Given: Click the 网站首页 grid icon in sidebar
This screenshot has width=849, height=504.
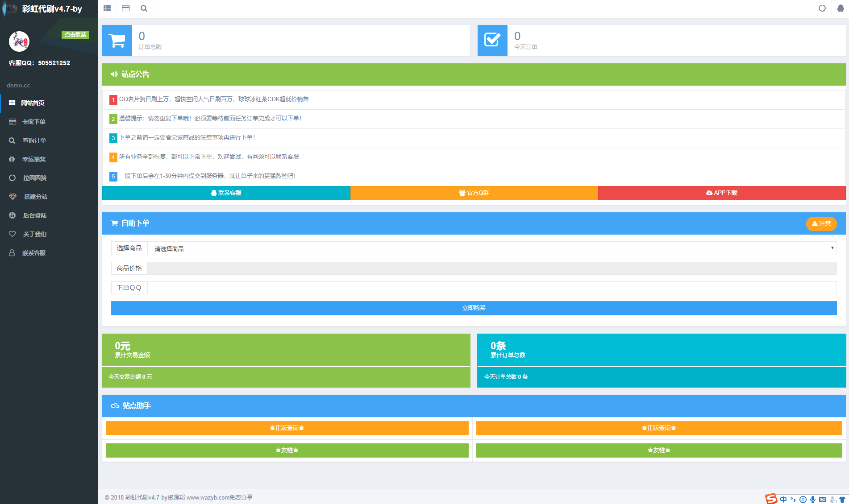Looking at the screenshot, I should (12, 103).
